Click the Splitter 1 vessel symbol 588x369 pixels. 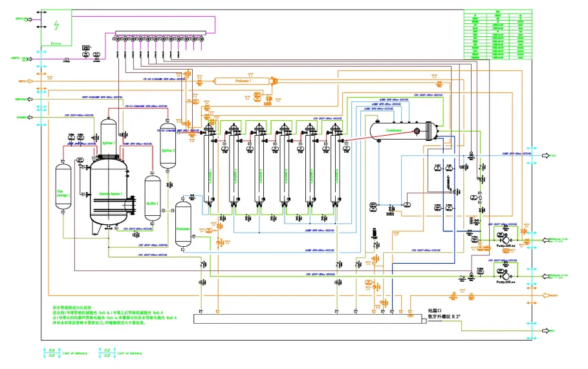point(109,137)
